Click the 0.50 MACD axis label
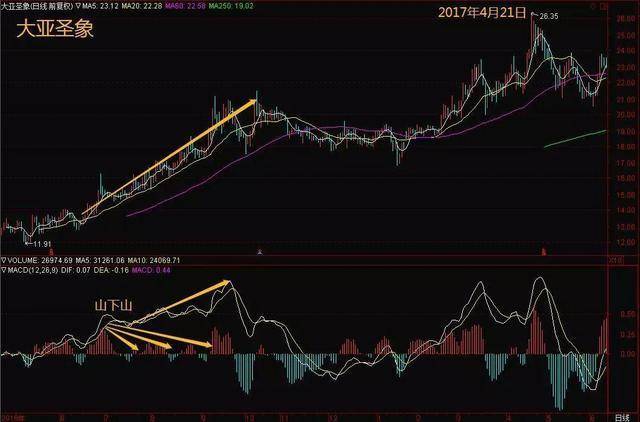640x422 pixels. [628, 315]
